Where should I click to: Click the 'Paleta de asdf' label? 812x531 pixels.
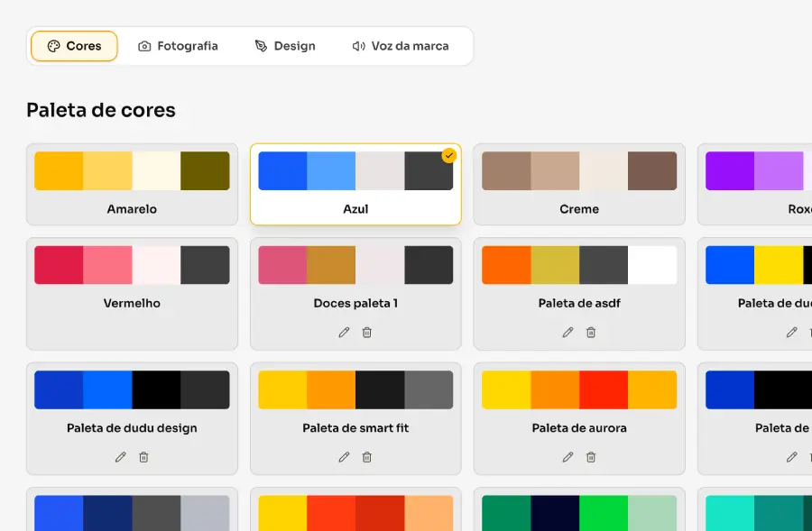pyautogui.click(x=579, y=303)
